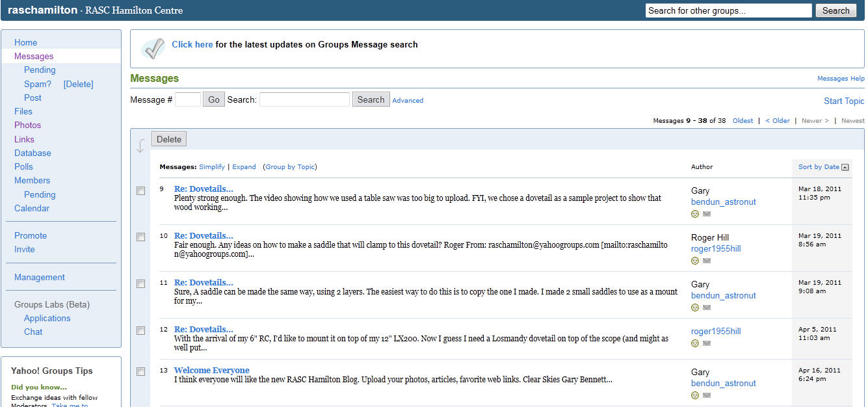The height and width of the screenshot is (407, 868).
Task: Click the smiley status icon under Roger Hill
Action: (695, 261)
